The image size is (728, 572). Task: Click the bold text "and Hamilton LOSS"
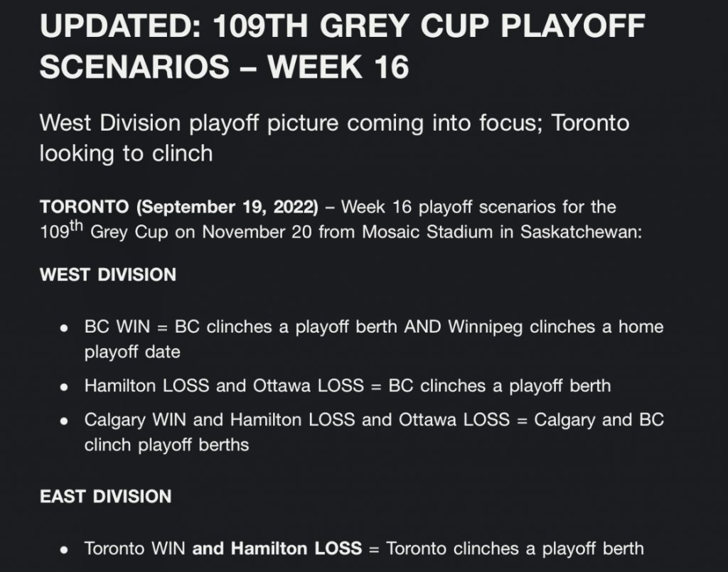[277, 549]
